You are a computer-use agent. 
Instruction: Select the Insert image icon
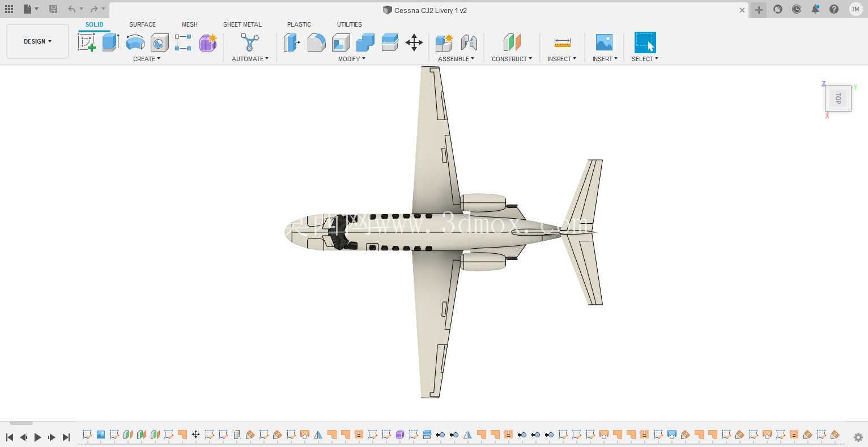tap(604, 42)
